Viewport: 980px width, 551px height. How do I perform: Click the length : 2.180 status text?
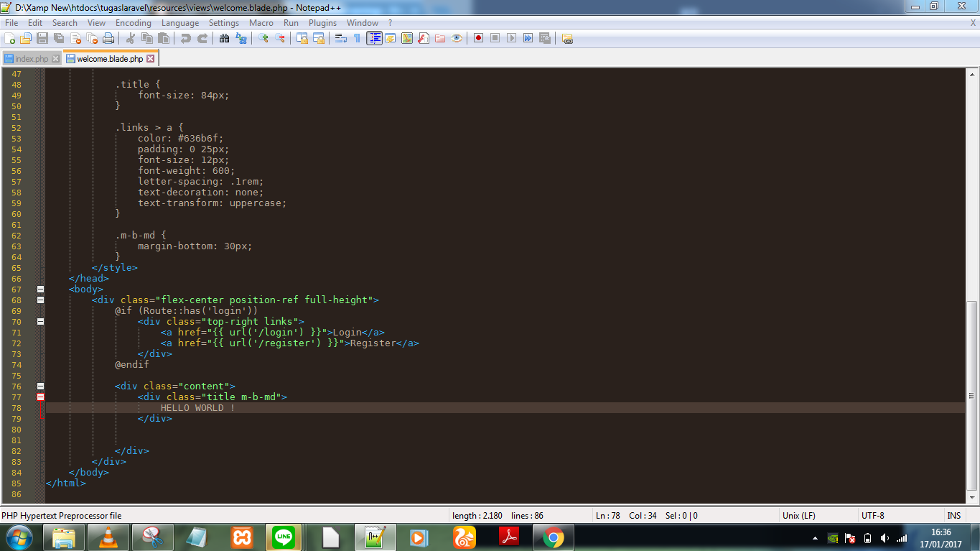point(477,516)
